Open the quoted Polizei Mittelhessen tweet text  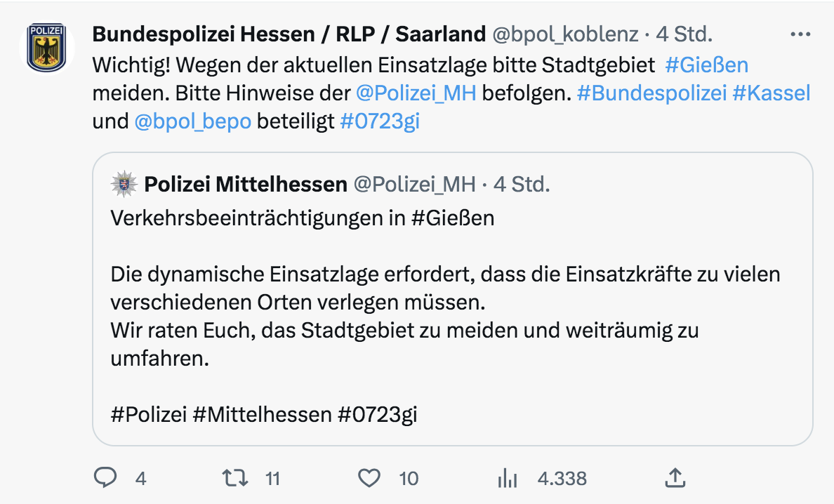point(445,302)
